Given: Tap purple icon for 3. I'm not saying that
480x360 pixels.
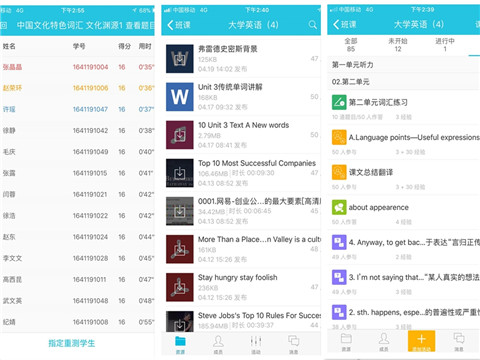Looking at the screenshot, I should pos(339,277).
